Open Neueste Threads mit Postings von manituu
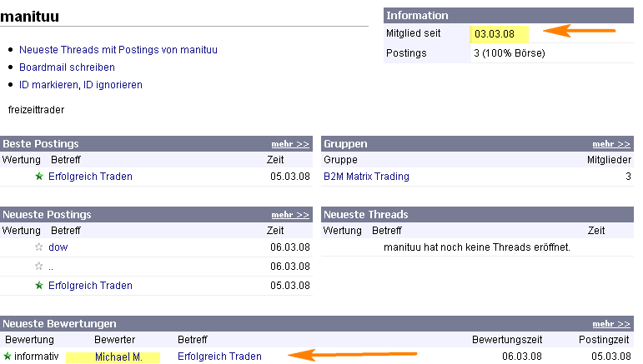Image resolution: width=643 pixels, height=364 pixels. (x=118, y=50)
